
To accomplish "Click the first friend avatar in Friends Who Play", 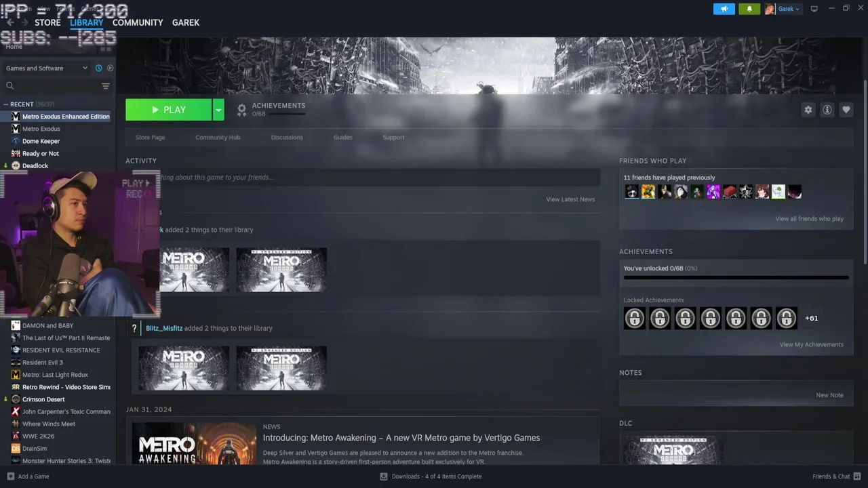I will click(632, 192).
